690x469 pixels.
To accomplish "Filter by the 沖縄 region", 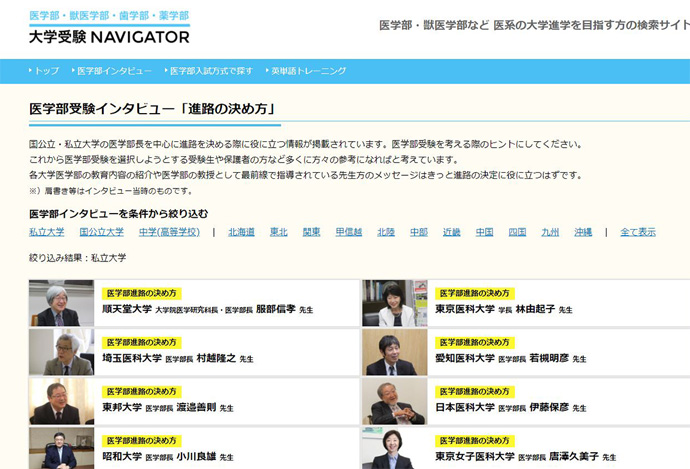I will pyautogui.click(x=583, y=232).
